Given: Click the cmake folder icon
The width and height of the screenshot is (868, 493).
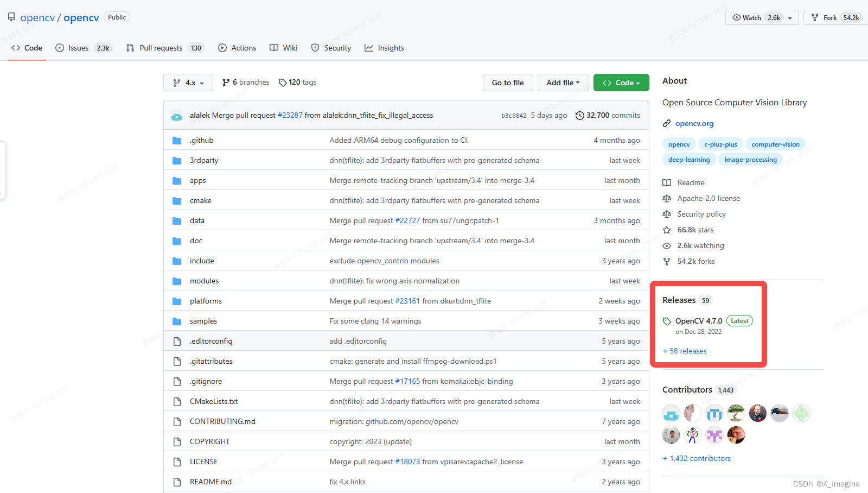Looking at the screenshot, I should [177, 201].
